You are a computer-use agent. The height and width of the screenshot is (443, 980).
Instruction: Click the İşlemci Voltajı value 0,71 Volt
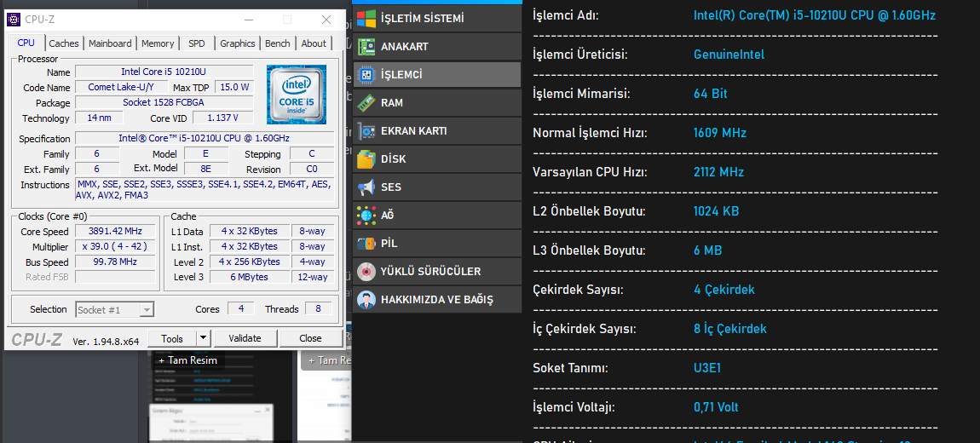point(716,407)
